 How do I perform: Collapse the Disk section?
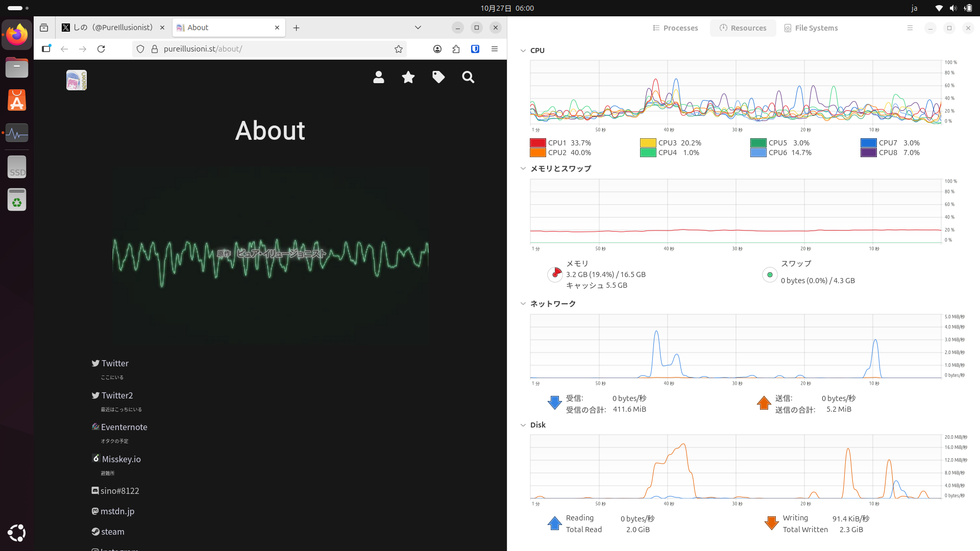click(523, 425)
